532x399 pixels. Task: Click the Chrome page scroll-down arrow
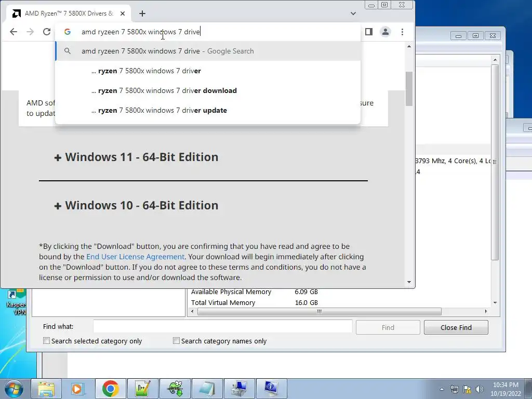409,282
